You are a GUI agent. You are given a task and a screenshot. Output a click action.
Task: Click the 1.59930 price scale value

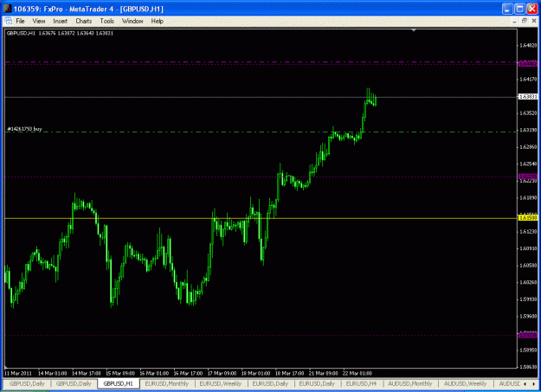528,299
